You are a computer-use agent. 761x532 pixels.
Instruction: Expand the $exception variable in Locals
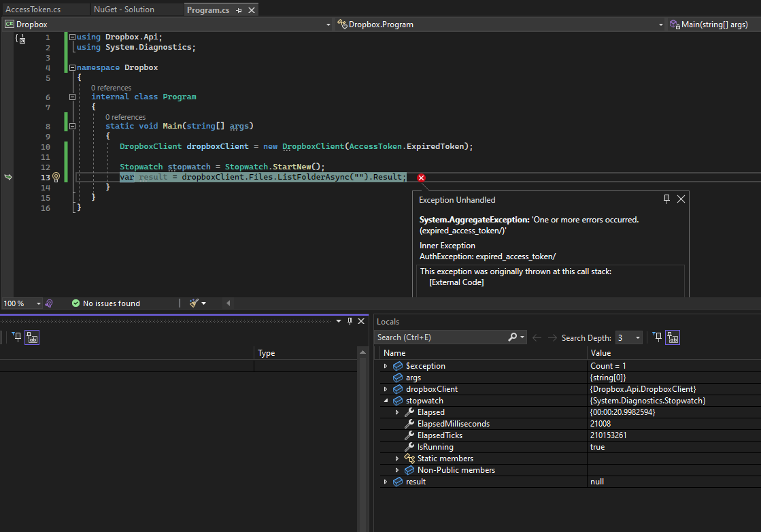tap(386, 366)
